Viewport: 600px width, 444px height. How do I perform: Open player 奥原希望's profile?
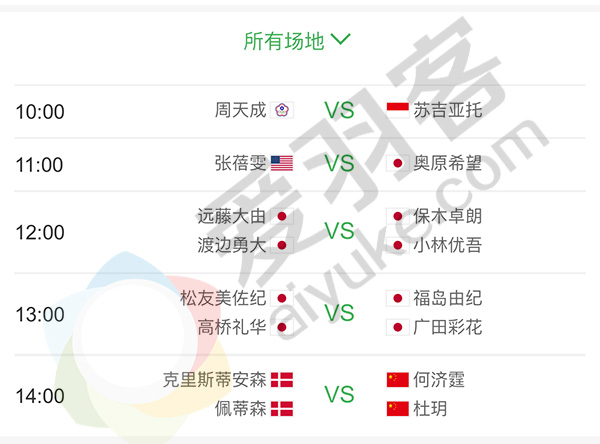[x=447, y=163]
